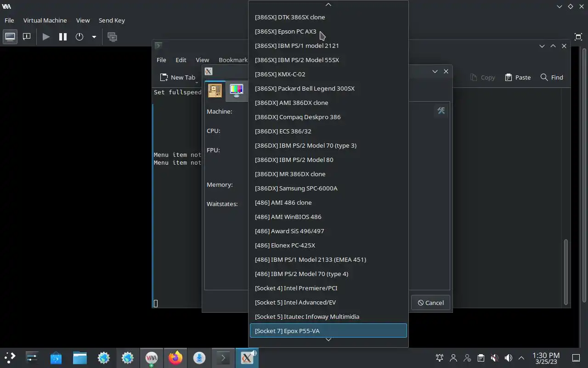Click the Find button in Konsole
The image size is (588, 368).
552,77
